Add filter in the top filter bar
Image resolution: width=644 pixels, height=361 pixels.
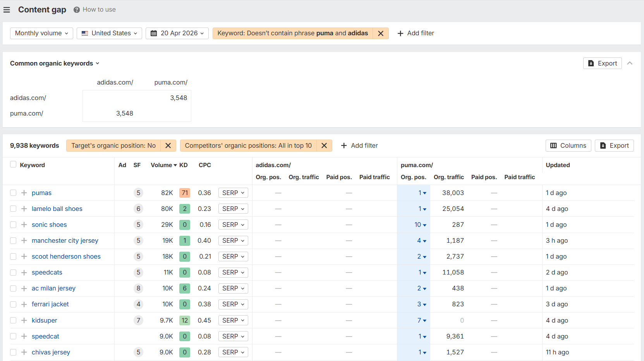pyautogui.click(x=416, y=33)
